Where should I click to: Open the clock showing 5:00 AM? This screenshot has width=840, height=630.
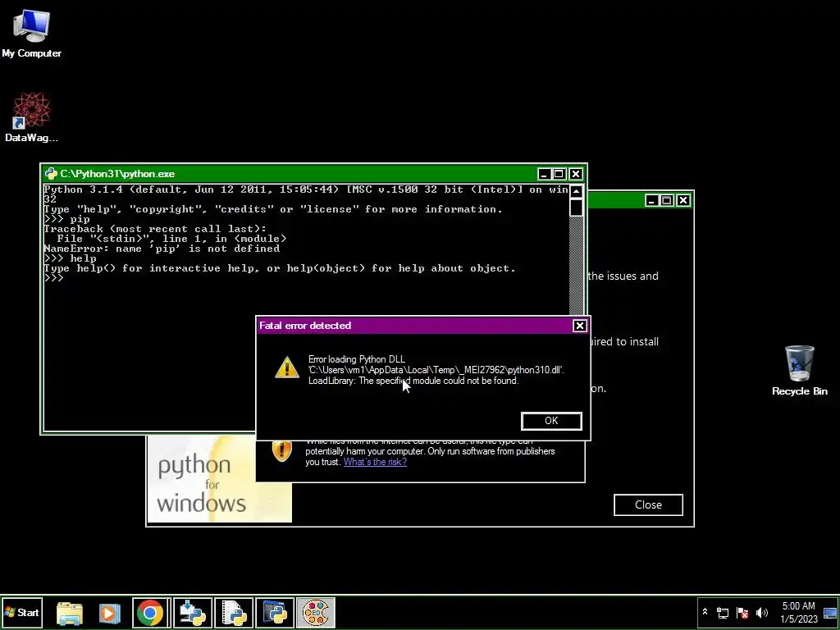pyautogui.click(x=799, y=612)
